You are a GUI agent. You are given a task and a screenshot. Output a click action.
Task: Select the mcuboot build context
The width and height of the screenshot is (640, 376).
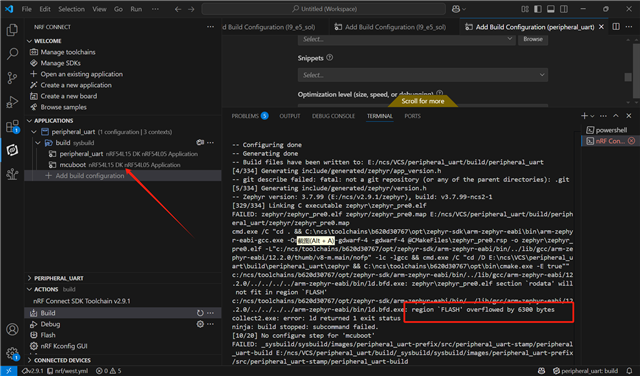pos(123,165)
